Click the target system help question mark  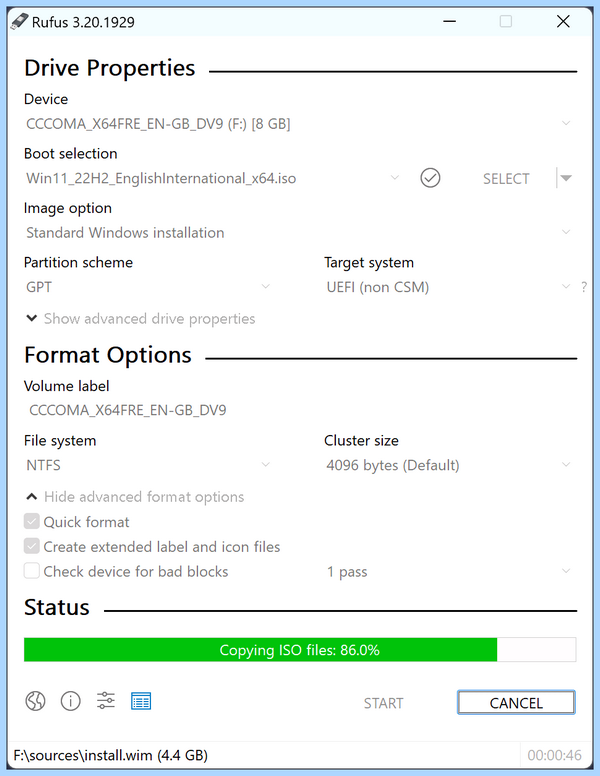click(x=584, y=287)
